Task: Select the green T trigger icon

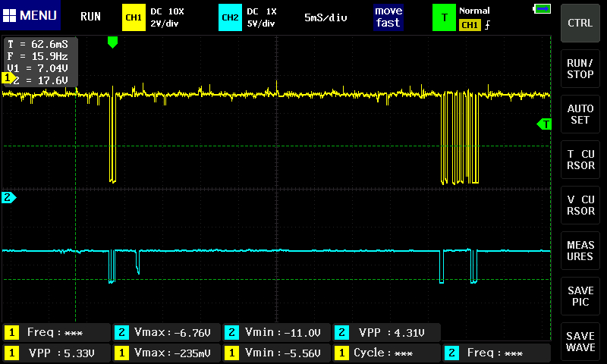Action: pos(444,17)
